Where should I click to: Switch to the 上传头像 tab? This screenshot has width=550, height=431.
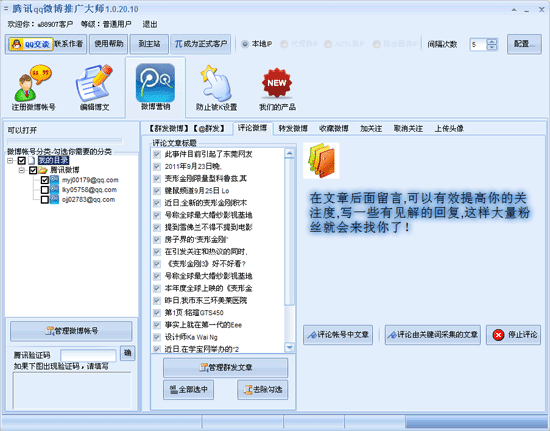tap(449, 129)
